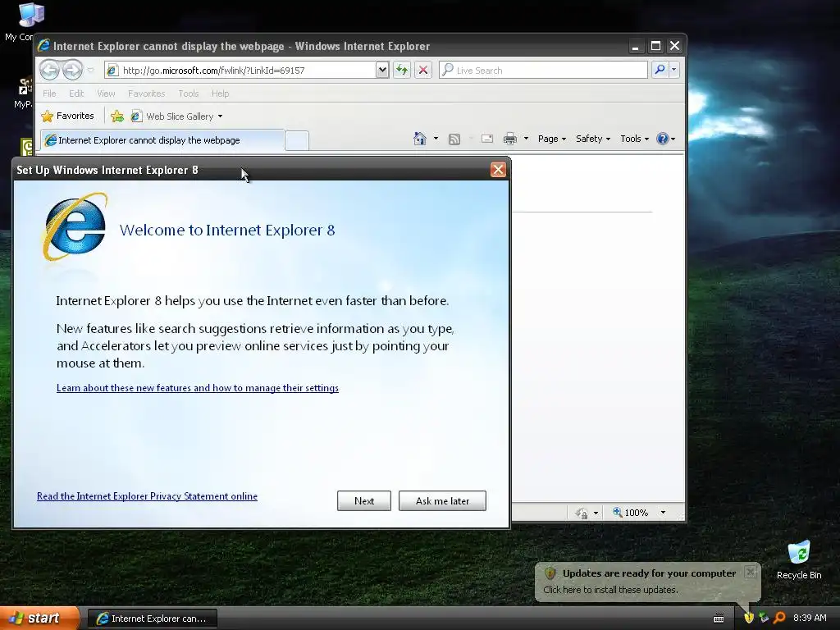Click the RSS feeds icon

pyautogui.click(x=454, y=139)
